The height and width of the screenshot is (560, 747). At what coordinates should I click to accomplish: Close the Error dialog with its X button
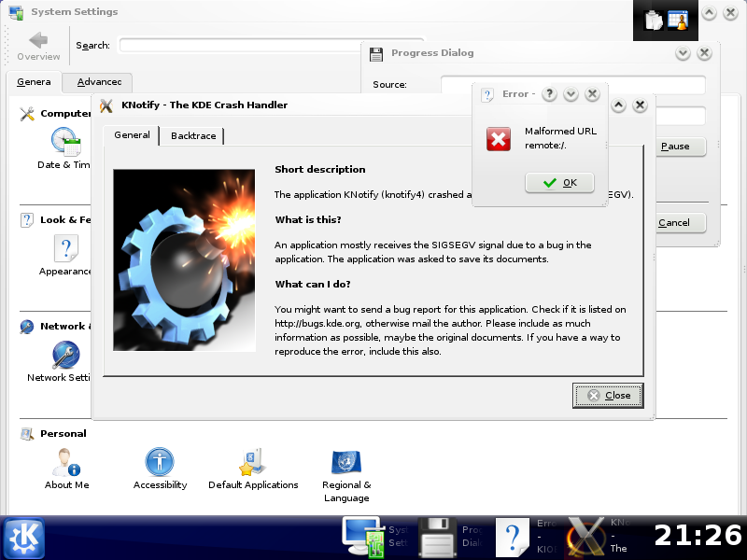(x=592, y=94)
